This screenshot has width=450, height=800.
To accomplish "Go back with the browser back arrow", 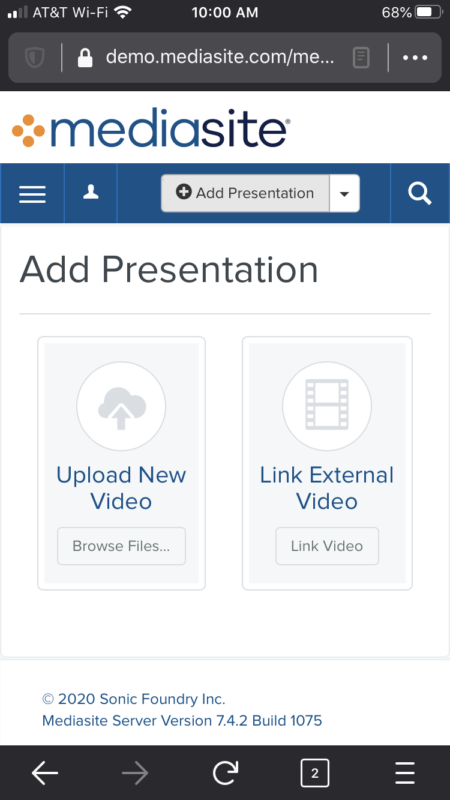I will click(45, 773).
